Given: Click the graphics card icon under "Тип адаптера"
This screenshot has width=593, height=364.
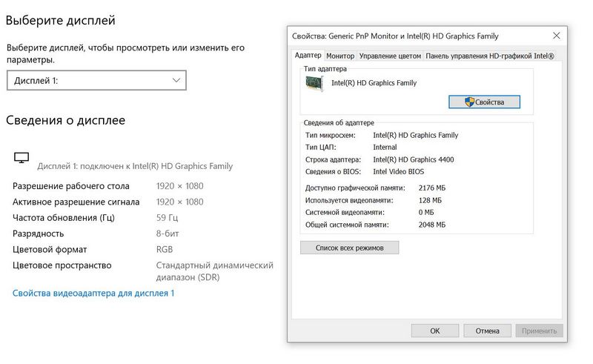Looking at the screenshot, I should [315, 84].
